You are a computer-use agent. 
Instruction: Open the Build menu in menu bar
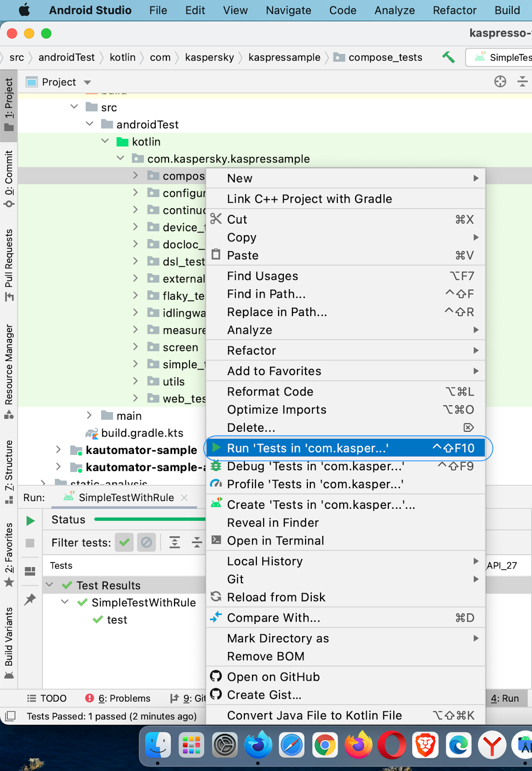507,10
